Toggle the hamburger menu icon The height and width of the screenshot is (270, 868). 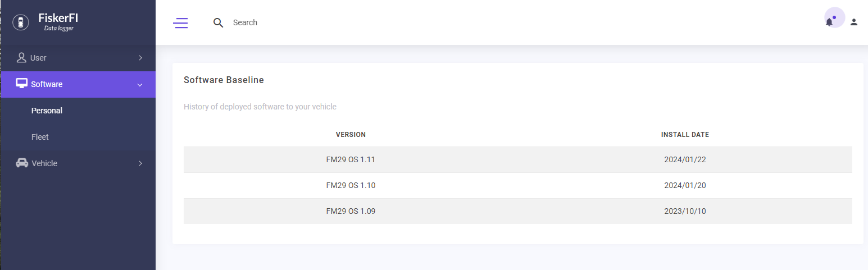pyautogui.click(x=181, y=22)
